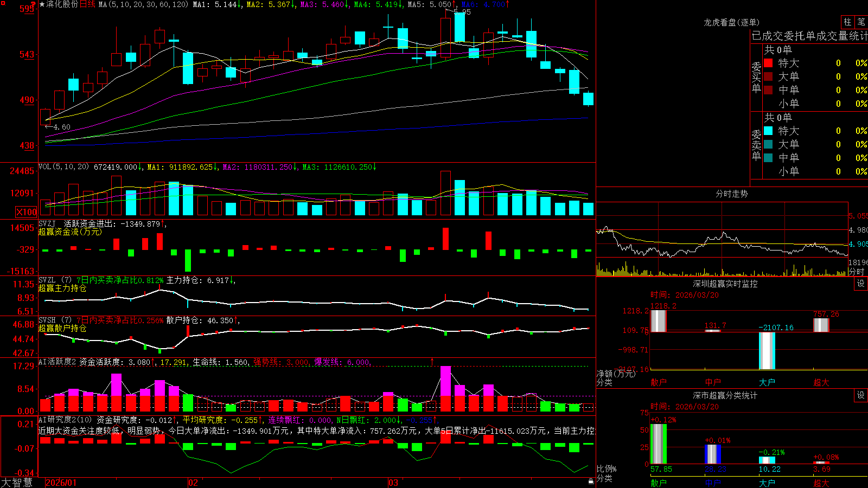
Task: Click the 02 month timeline marker
Action: coord(193,483)
